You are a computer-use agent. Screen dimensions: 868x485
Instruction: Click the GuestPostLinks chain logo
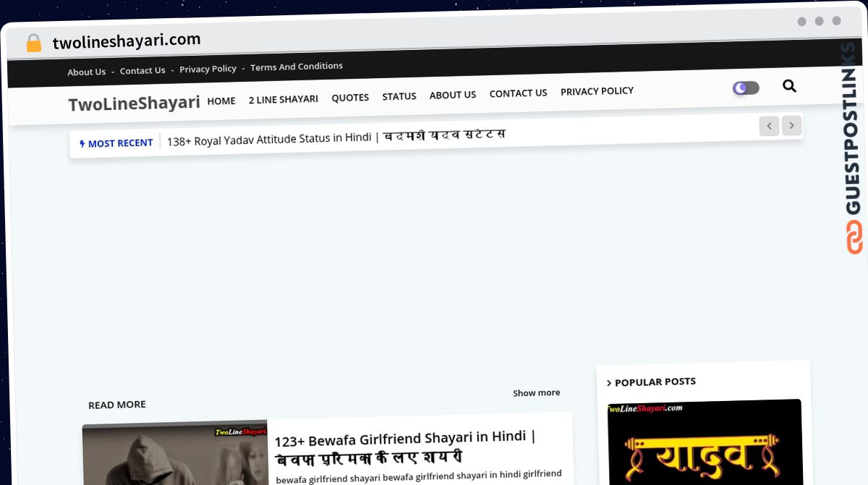click(854, 237)
